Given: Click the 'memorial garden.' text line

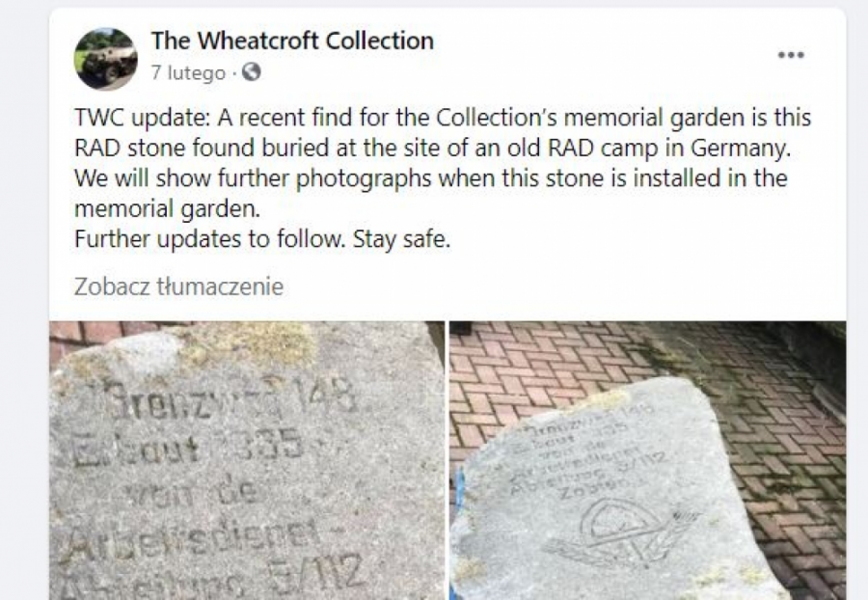Looking at the screenshot, I should (167, 209).
